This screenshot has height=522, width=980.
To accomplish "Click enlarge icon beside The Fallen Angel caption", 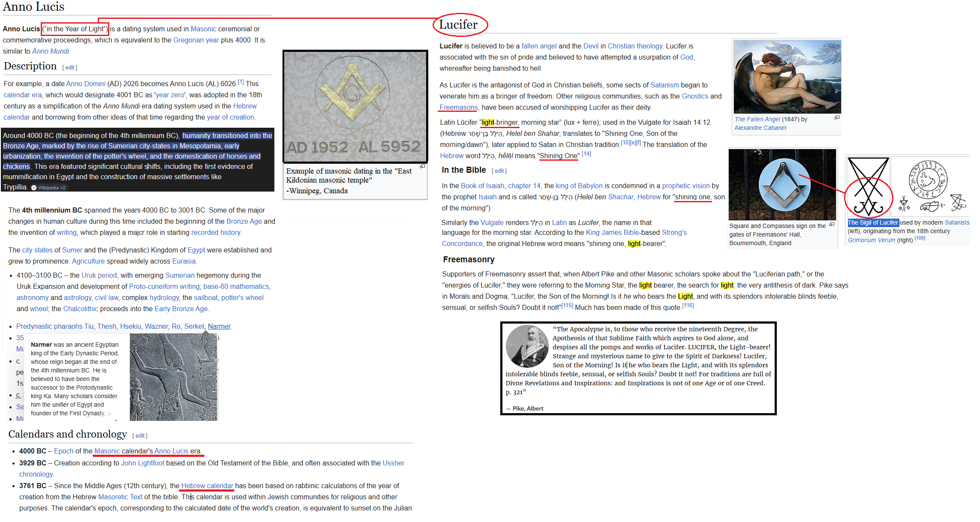I will (836, 117).
